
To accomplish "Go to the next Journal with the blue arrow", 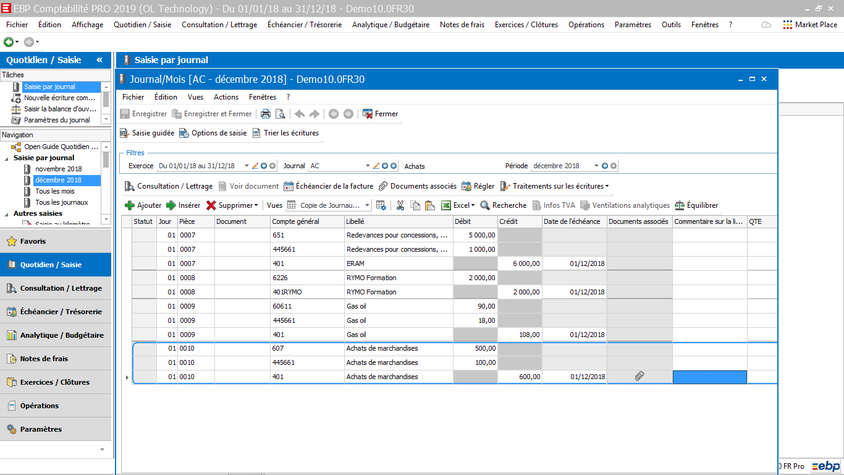I will click(393, 166).
